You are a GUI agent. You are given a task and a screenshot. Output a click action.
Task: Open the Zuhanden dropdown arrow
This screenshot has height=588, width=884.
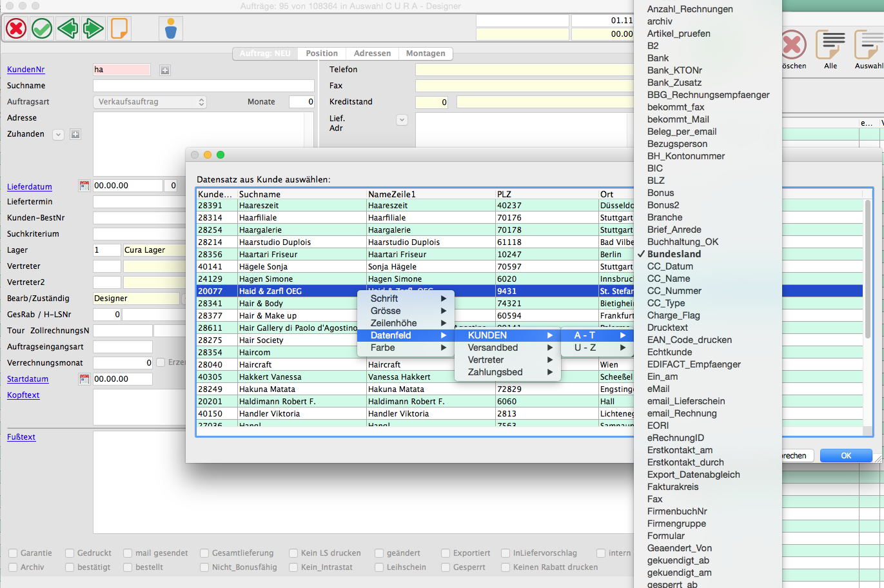[x=58, y=135]
